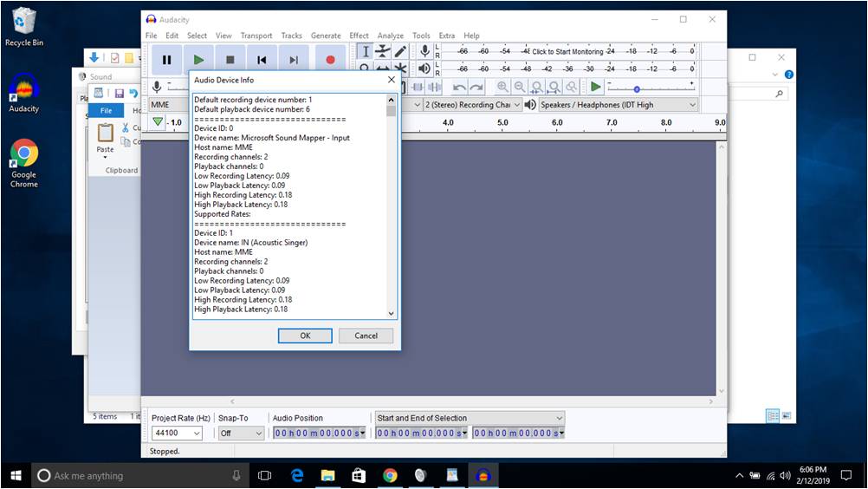This screenshot has width=868, height=489.
Task: Open the Transport menu
Action: point(256,36)
